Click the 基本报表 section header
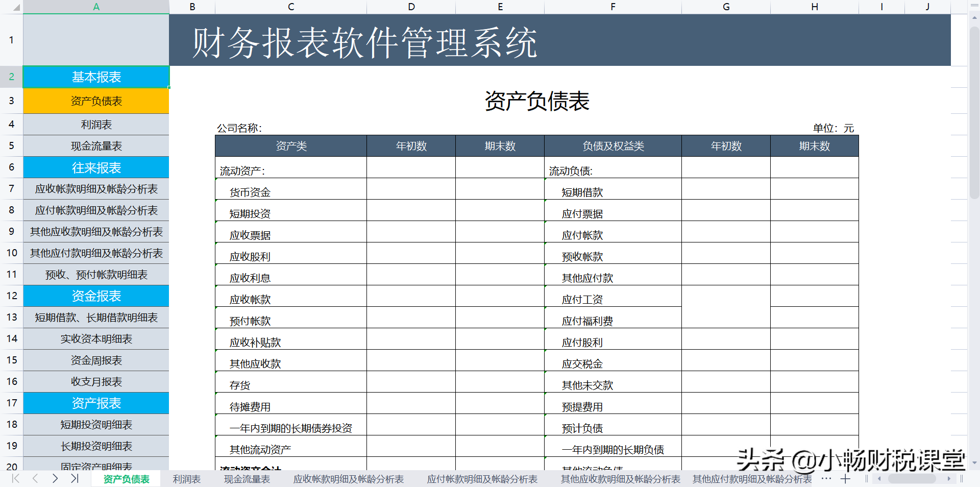This screenshot has width=980, height=487. 95,77
